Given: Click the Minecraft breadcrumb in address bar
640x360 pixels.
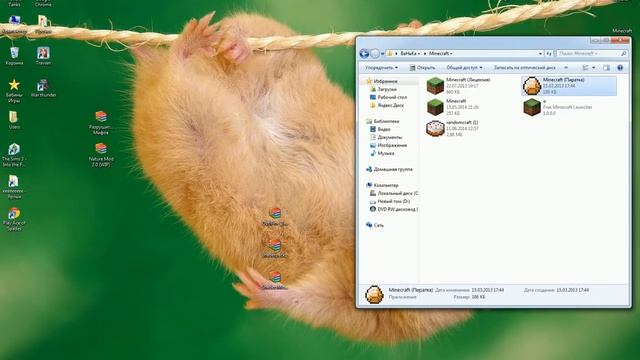Looking at the screenshot, I should (439, 53).
